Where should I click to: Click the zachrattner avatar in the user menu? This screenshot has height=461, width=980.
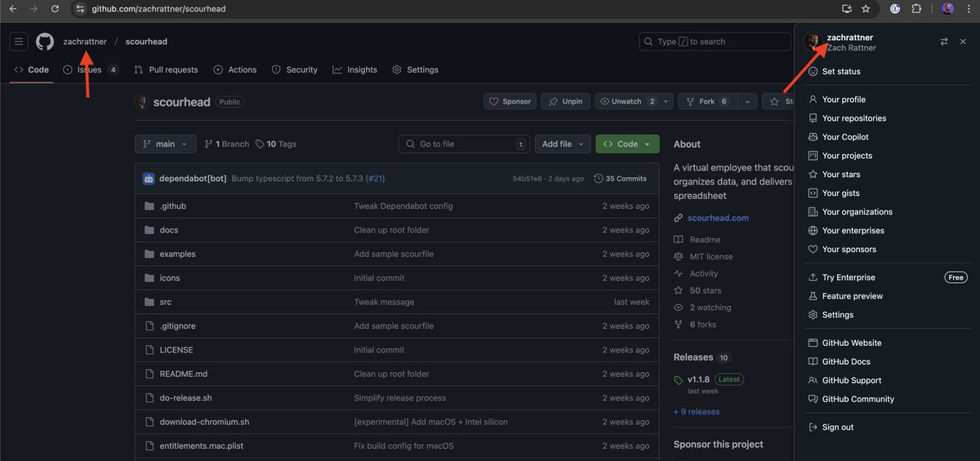[x=812, y=42]
